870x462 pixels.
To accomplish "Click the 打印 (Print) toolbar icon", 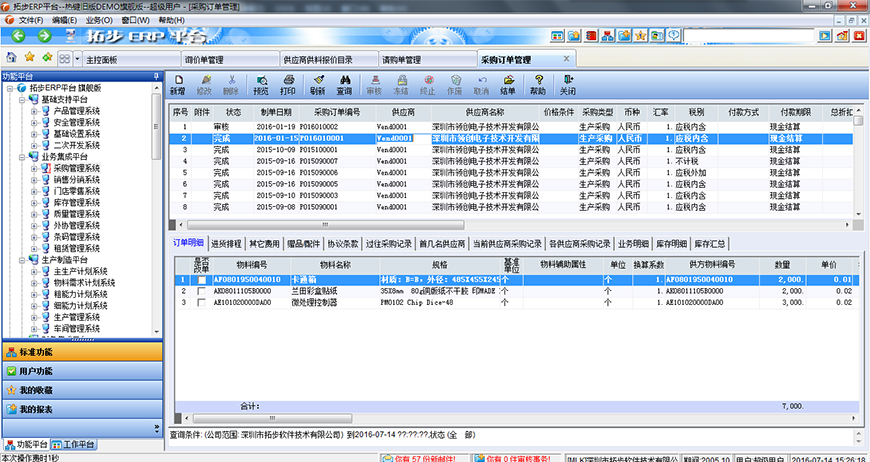I will pos(288,84).
